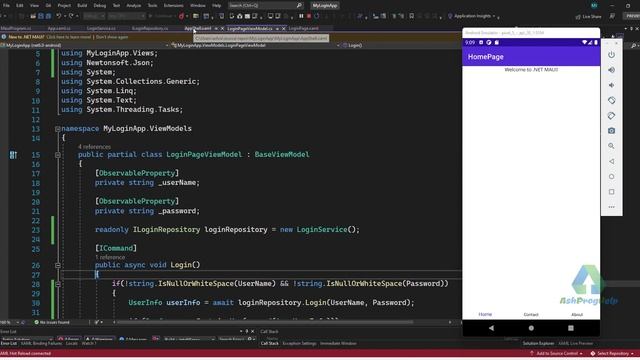The height and width of the screenshot is (360, 640).
Task: Click the emulator screenshot camera icon
Action: (x=611, y=131)
